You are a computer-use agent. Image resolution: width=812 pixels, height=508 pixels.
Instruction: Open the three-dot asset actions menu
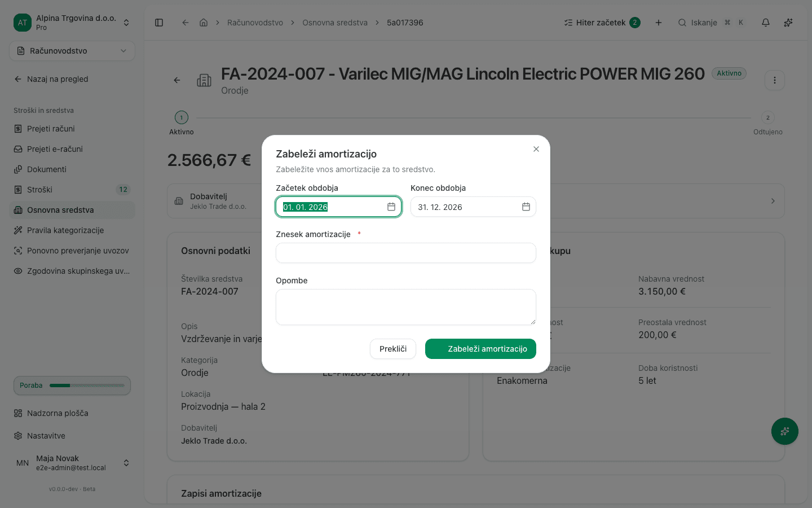click(x=775, y=80)
